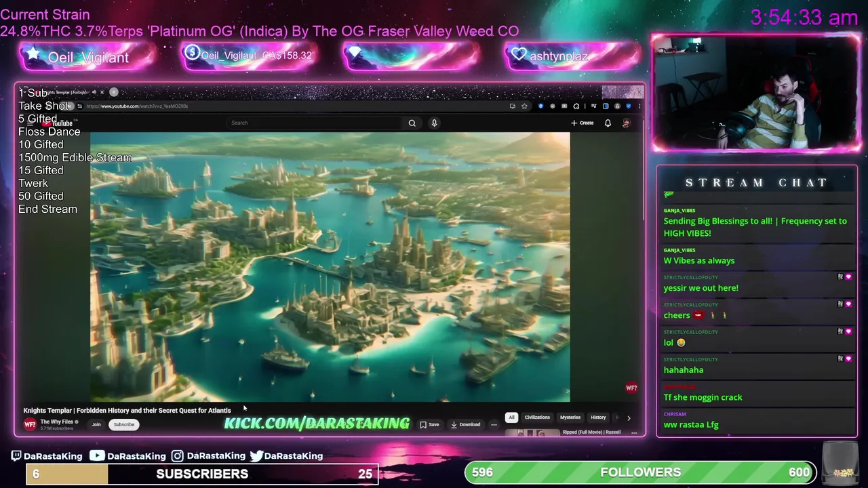Click 'W Vibes as always' chat message
The height and width of the screenshot is (488, 868).
(699, 260)
